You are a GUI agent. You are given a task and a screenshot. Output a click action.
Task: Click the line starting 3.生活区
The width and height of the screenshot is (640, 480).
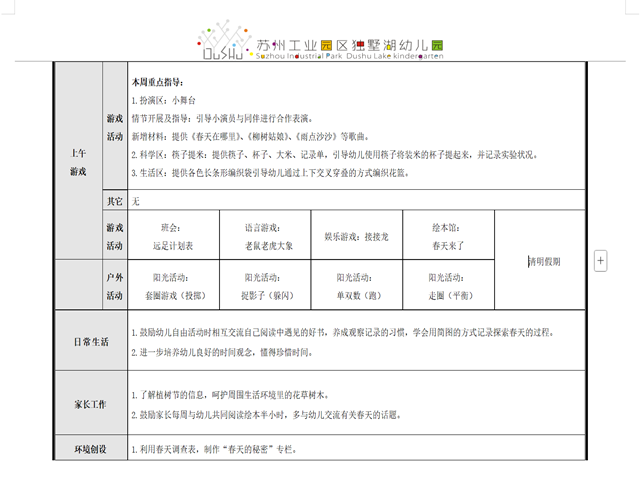point(270,173)
